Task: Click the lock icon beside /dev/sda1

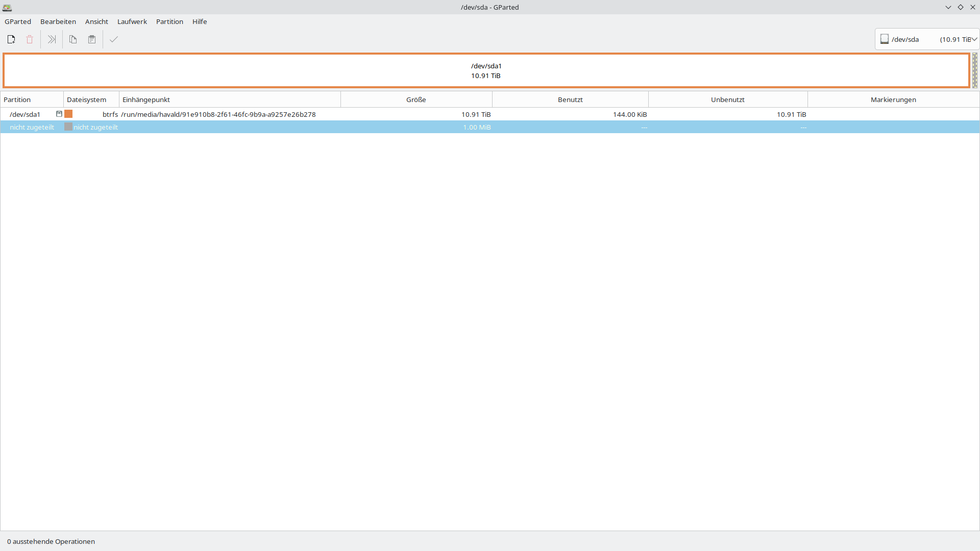Action: pos(59,114)
